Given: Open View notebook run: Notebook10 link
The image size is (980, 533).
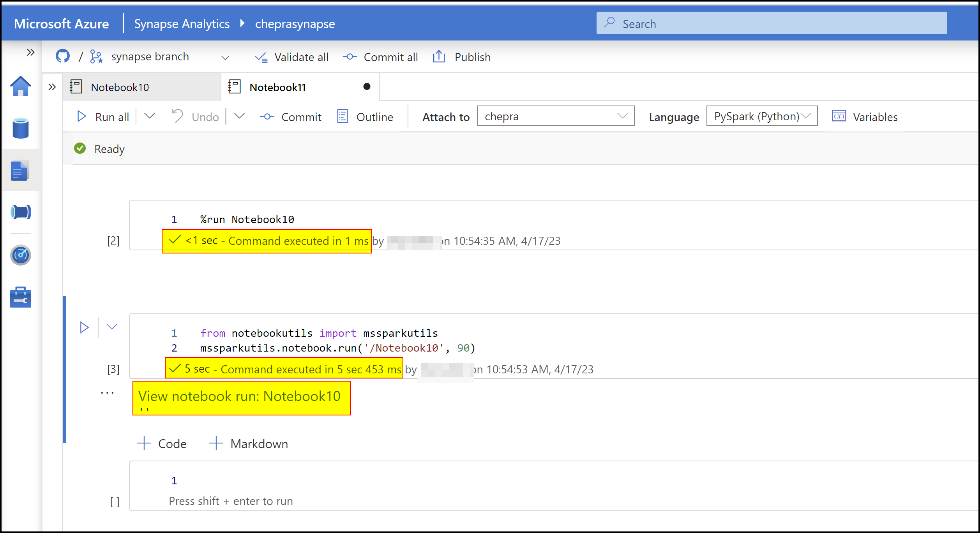Looking at the screenshot, I should (239, 396).
